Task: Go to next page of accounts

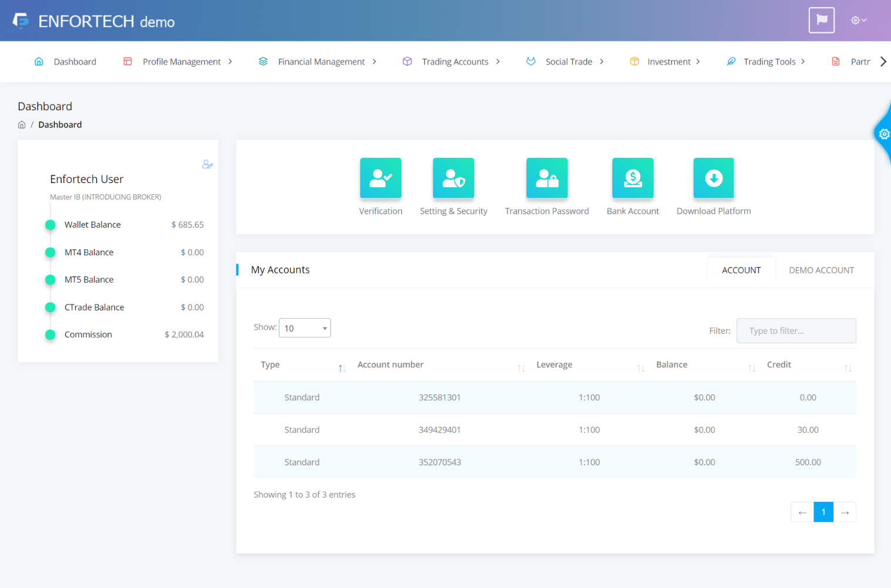Action: (x=845, y=512)
